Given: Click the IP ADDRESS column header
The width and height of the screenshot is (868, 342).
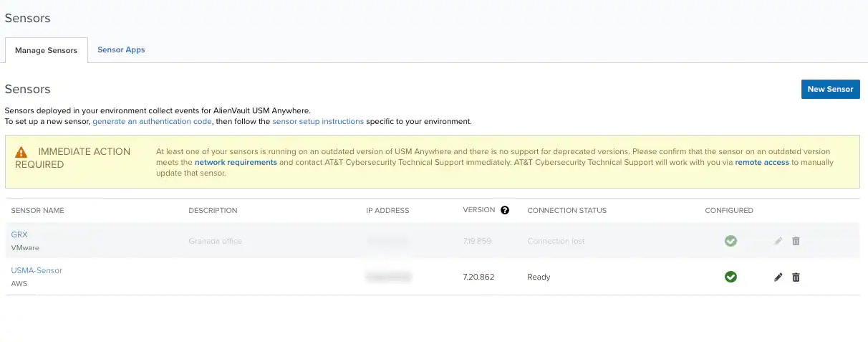Looking at the screenshot, I should tap(387, 211).
